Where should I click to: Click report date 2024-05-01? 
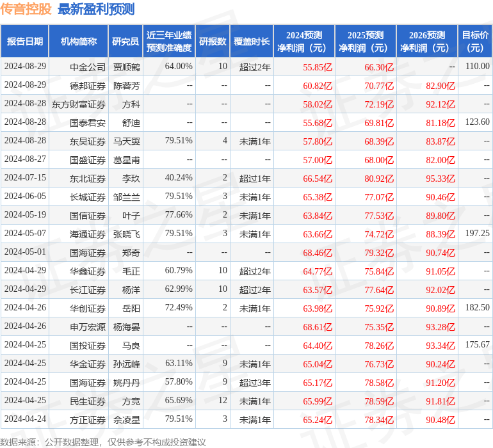[x=25, y=252]
